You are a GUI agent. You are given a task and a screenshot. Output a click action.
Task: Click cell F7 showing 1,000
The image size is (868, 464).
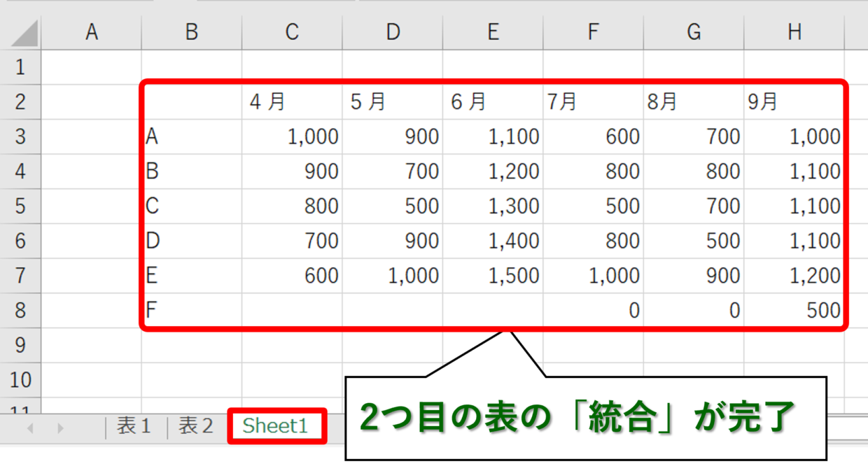click(594, 276)
